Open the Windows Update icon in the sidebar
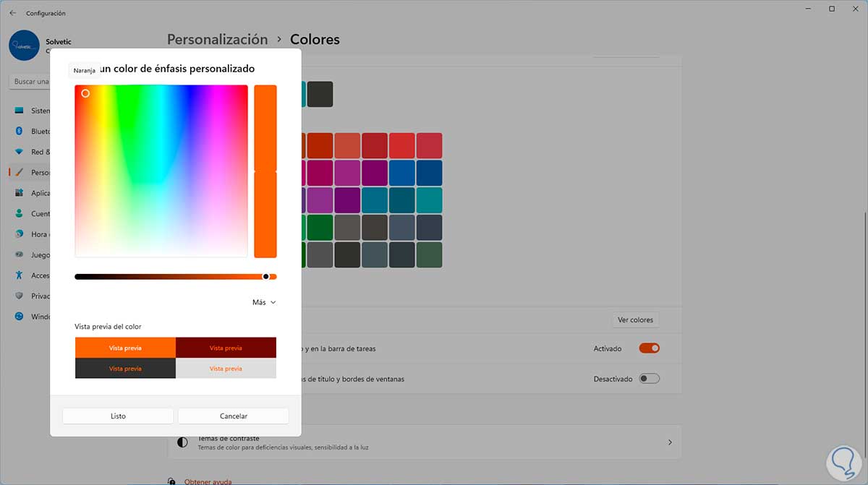Viewport: 868px width, 485px height. coord(19,317)
